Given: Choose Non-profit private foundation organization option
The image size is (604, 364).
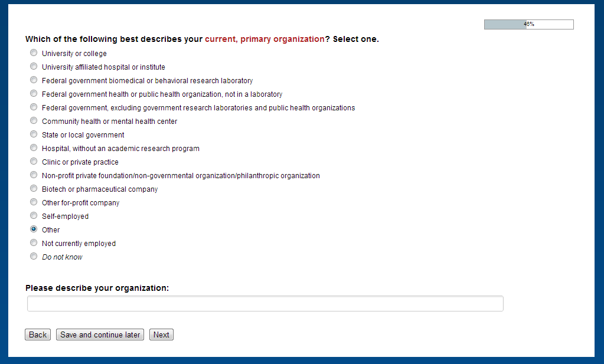Looking at the screenshot, I should (x=34, y=175).
